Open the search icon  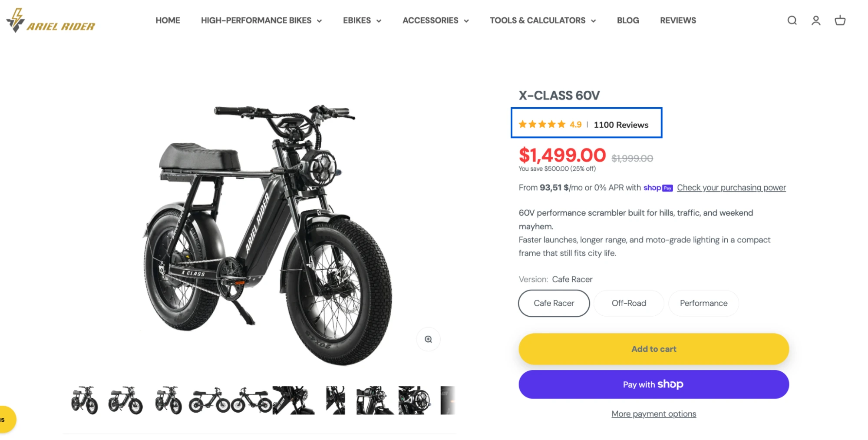(x=792, y=20)
